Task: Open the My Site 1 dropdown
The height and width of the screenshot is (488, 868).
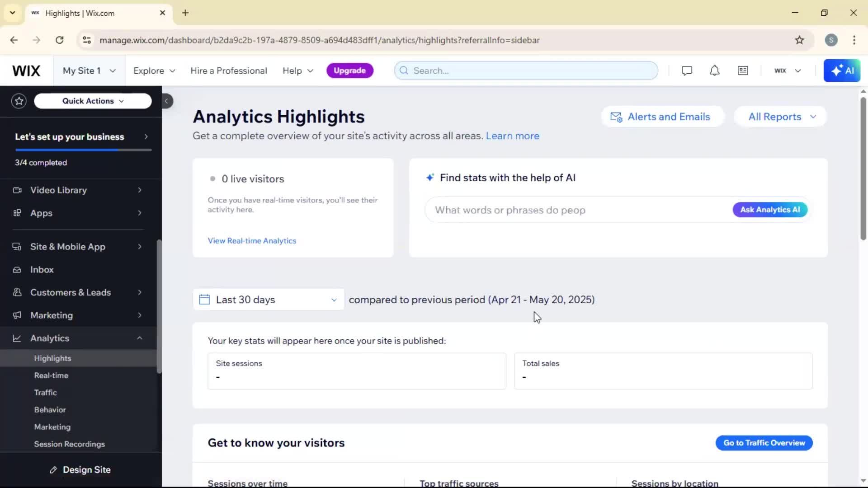Action: (89, 70)
